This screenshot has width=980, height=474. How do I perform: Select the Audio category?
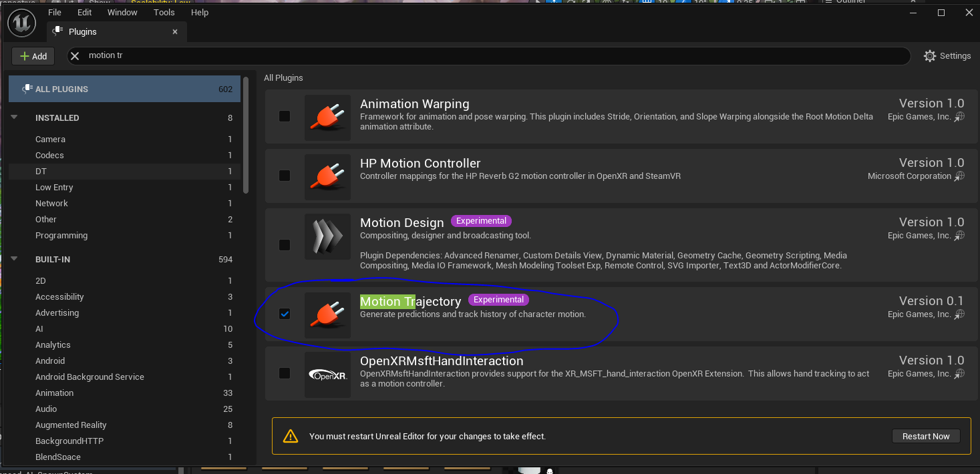click(124, 409)
